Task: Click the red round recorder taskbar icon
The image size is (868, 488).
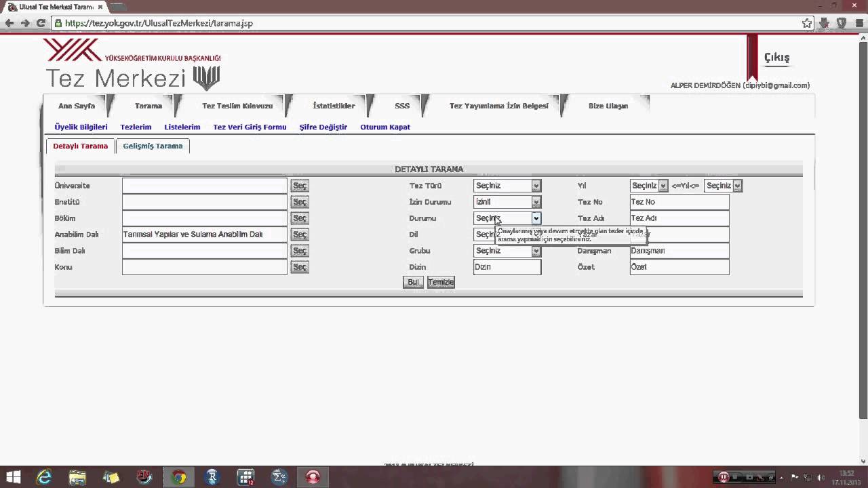Action: pos(313,477)
